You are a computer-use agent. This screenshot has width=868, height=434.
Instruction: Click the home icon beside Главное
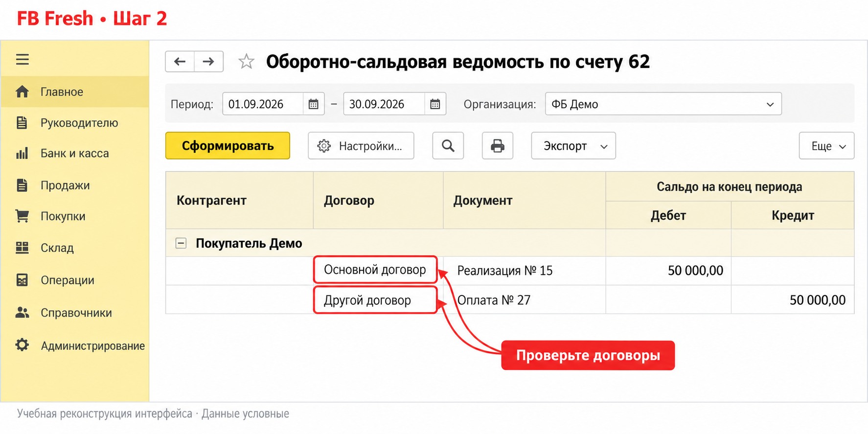[23, 91]
